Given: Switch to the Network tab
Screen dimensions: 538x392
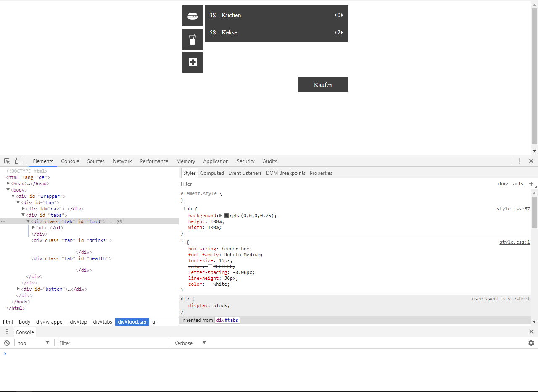Looking at the screenshot, I should click(x=122, y=161).
